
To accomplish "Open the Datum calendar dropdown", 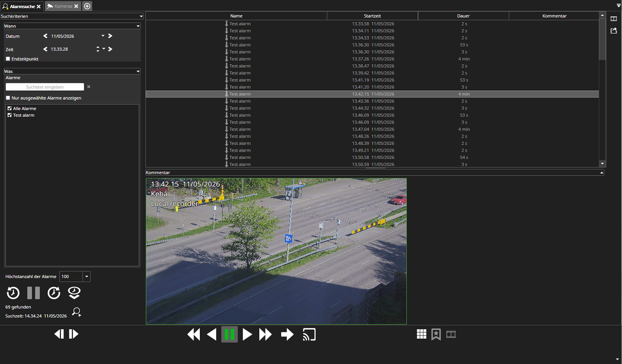I will (x=103, y=36).
